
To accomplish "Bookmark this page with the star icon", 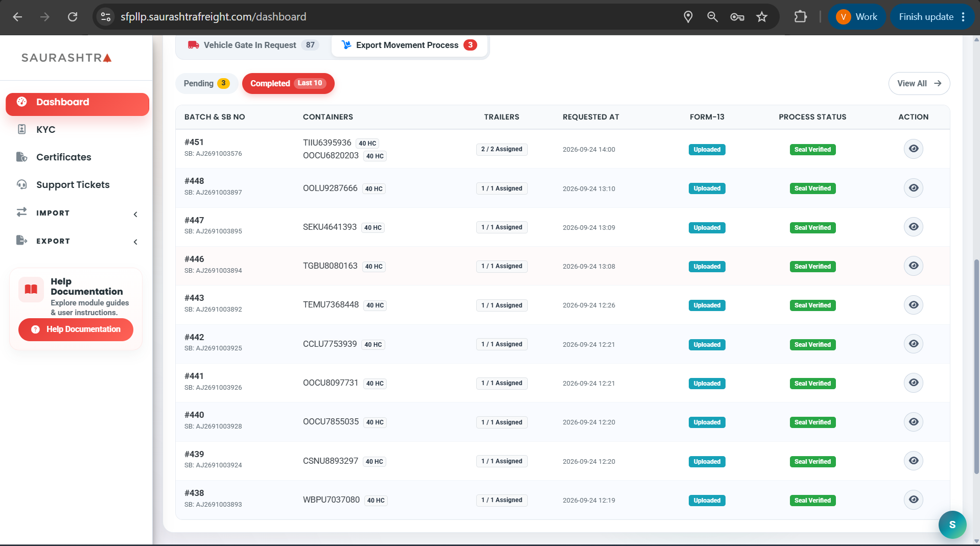I will (762, 17).
